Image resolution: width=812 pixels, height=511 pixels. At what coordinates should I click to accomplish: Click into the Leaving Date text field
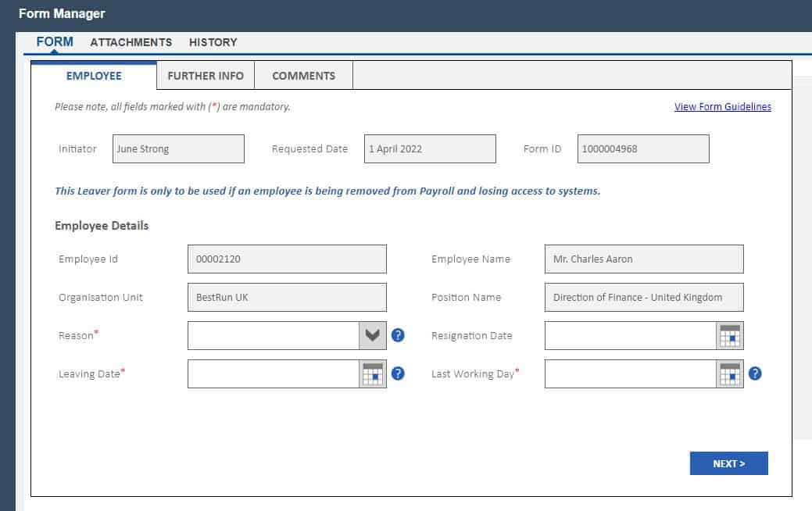tap(274, 373)
